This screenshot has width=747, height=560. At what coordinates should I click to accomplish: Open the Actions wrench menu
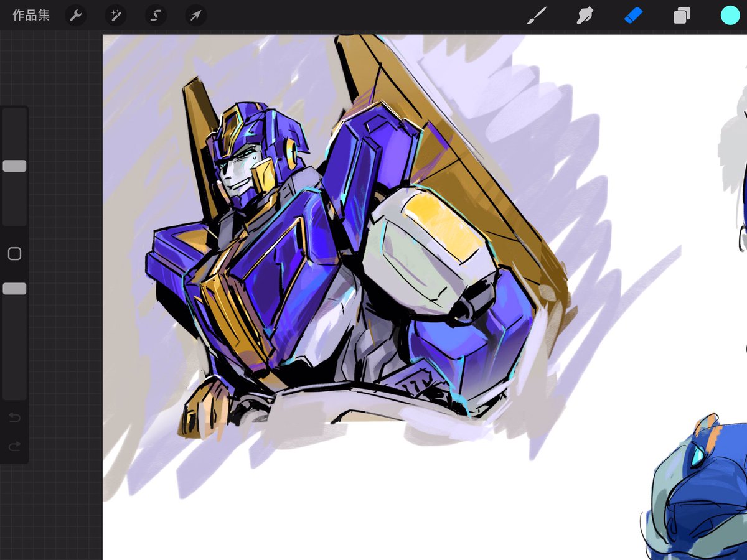point(75,16)
